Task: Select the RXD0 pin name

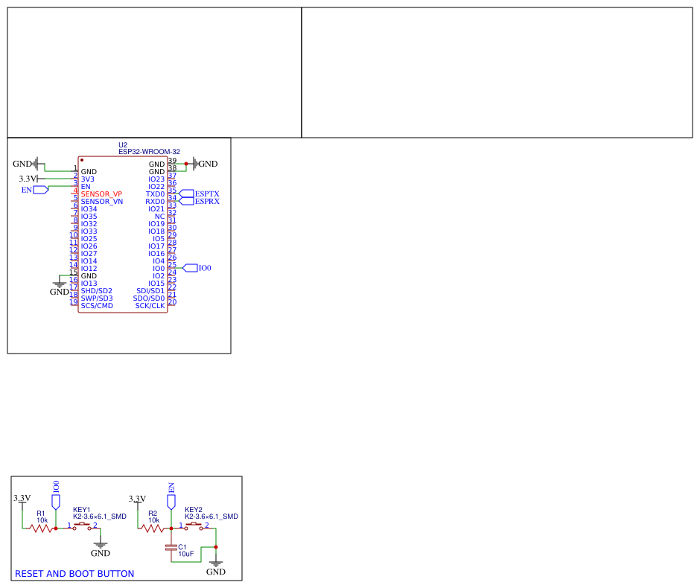Action: click(155, 202)
